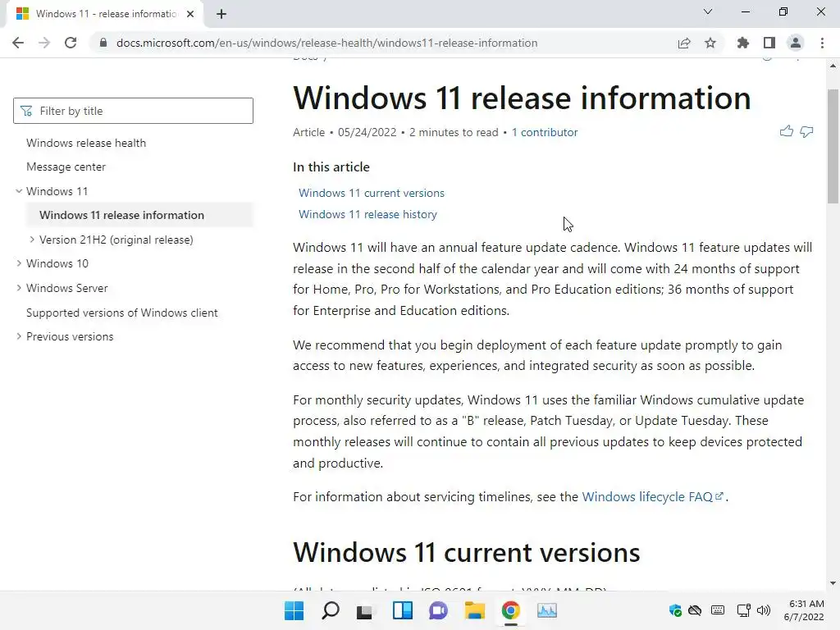Open the Chrome side panel
The height and width of the screenshot is (630, 840).
pos(769,43)
